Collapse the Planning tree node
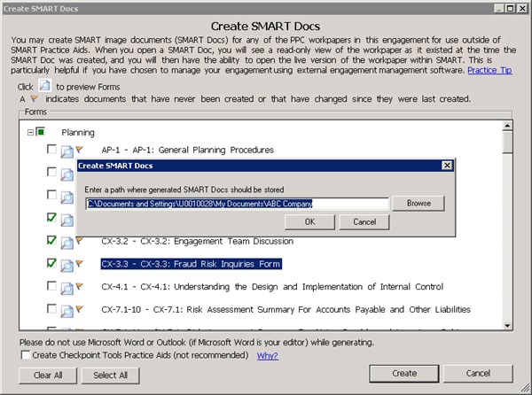The width and height of the screenshot is (532, 395). tap(31, 132)
